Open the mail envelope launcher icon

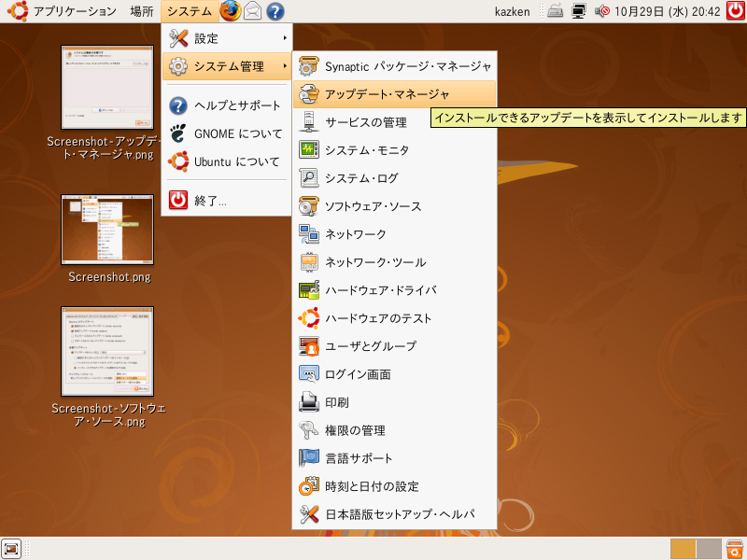coord(252,11)
